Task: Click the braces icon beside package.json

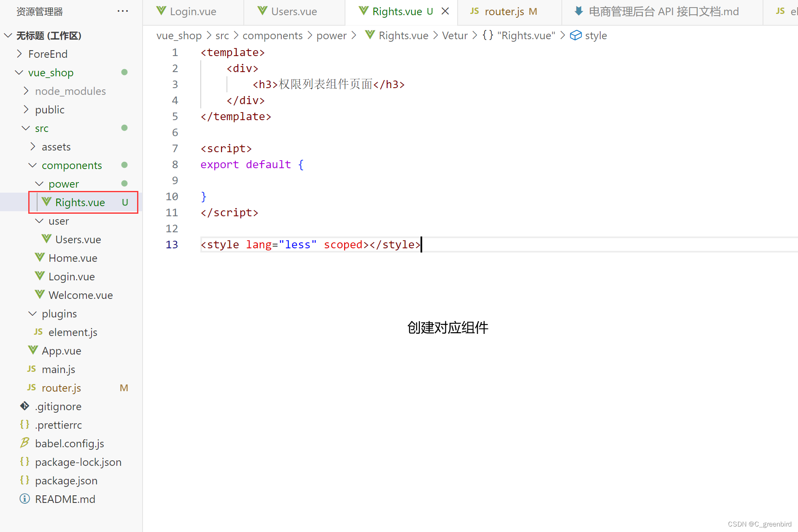Action: (x=25, y=480)
